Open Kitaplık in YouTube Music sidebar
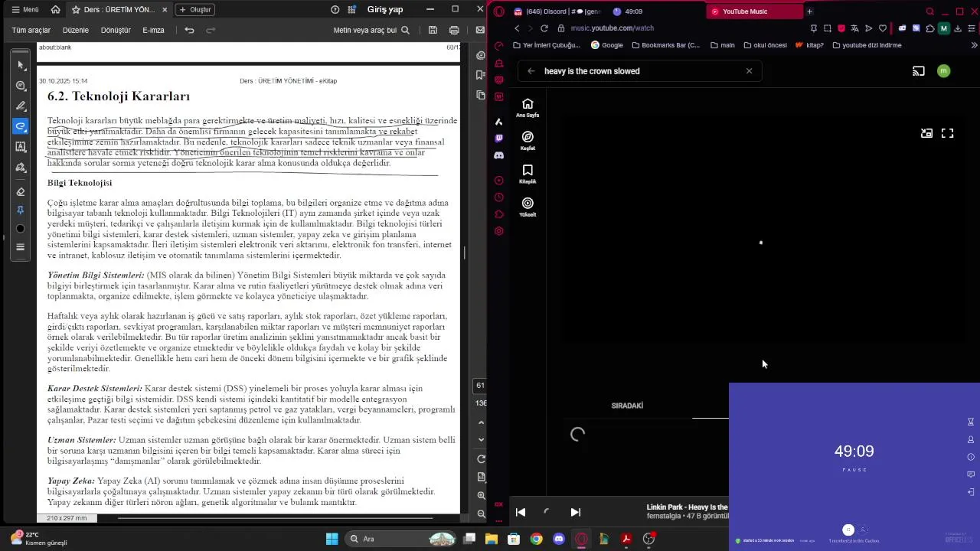The height and width of the screenshot is (551, 980). [528, 174]
